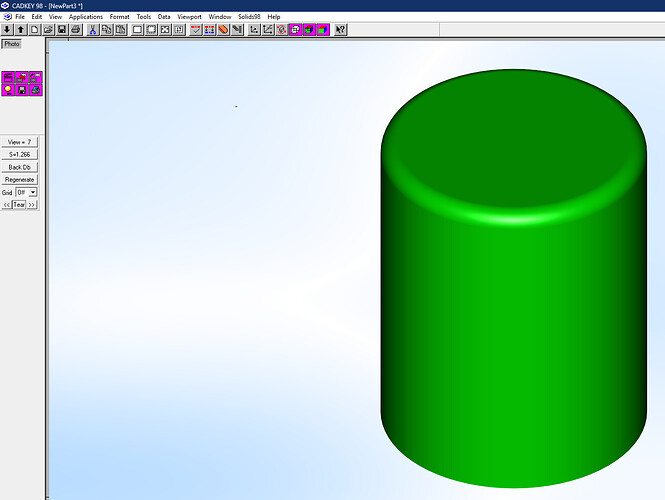Expand palette with the right double-chevron
665x500 pixels.
[x=32, y=205]
